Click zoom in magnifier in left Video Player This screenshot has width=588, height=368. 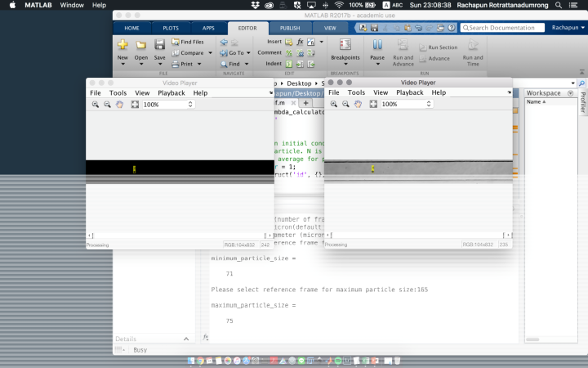tap(95, 105)
